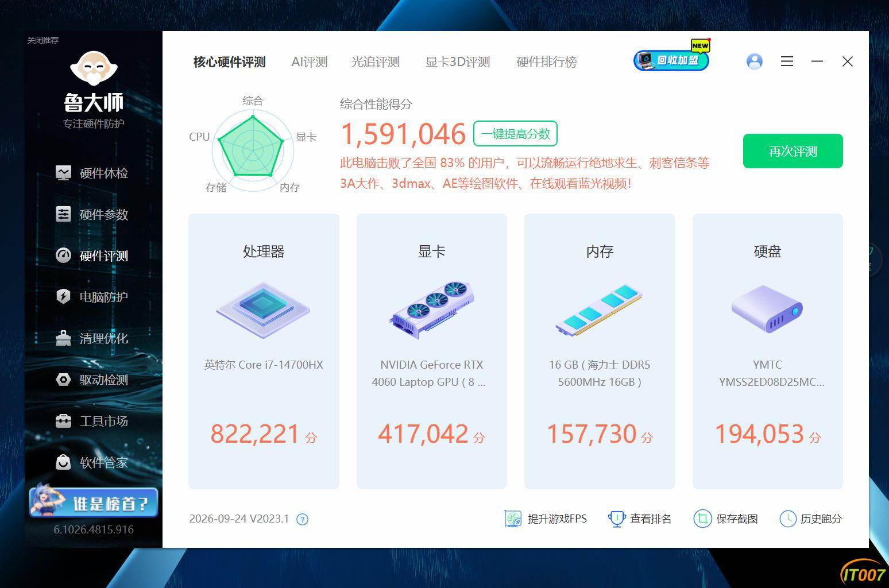This screenshot has height=588, width=889.
Task: Go to 电脑防护 in the sidebar
Action: pyautogui.click(x=92, y=297)
